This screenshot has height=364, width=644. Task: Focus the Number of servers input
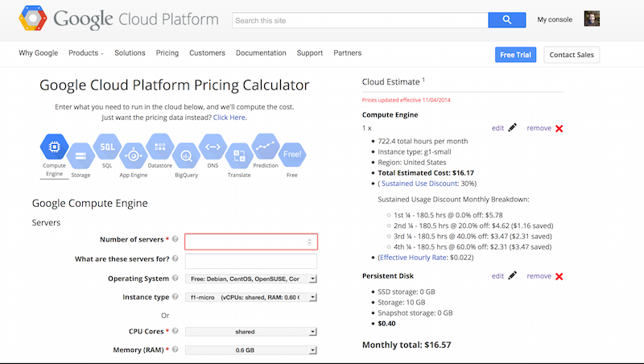[x=251, y=242]
